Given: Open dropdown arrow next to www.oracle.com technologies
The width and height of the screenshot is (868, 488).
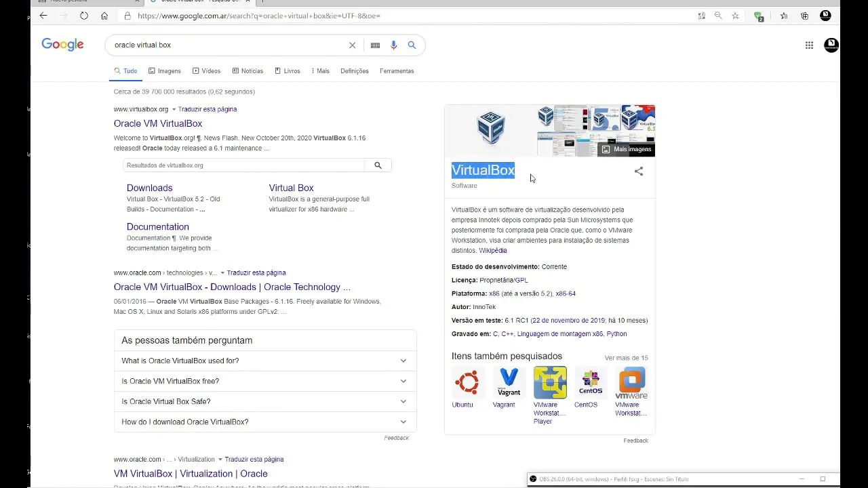Looking at the screenshot, I should [222, 273].
